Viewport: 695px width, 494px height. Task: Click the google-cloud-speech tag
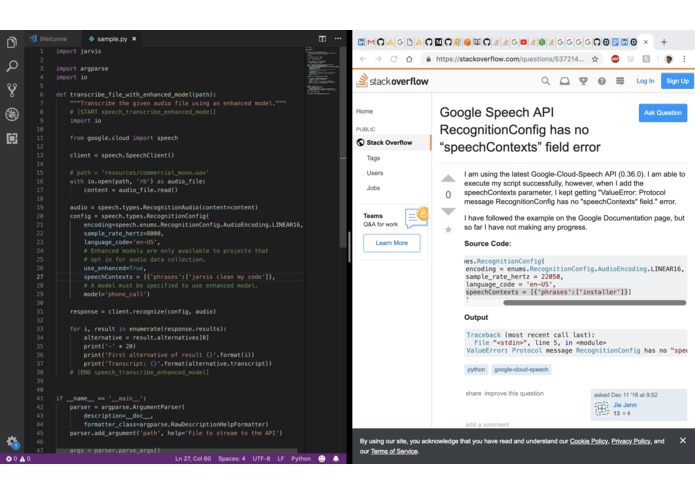pos(521,370)
